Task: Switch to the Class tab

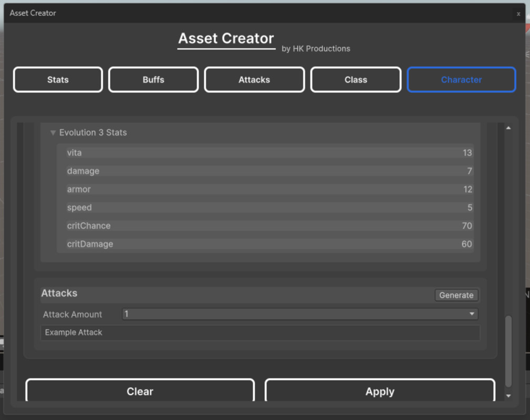Action: click(x=355, y=79)
